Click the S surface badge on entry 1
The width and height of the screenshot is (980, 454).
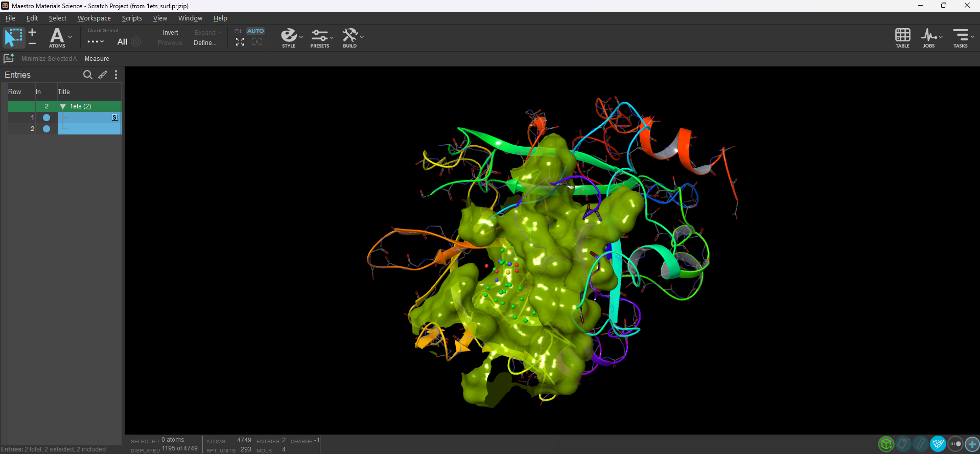click(114, 118)
